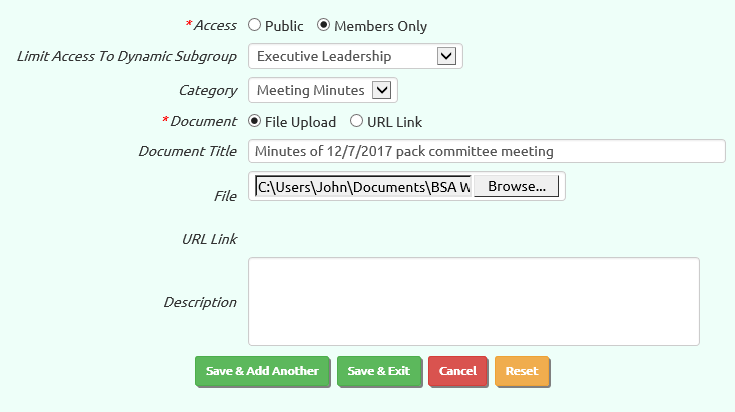Screen dimensions: 735x412
Task: Click the file path text box
Action: pyautogui.click(x=364, y=187)
